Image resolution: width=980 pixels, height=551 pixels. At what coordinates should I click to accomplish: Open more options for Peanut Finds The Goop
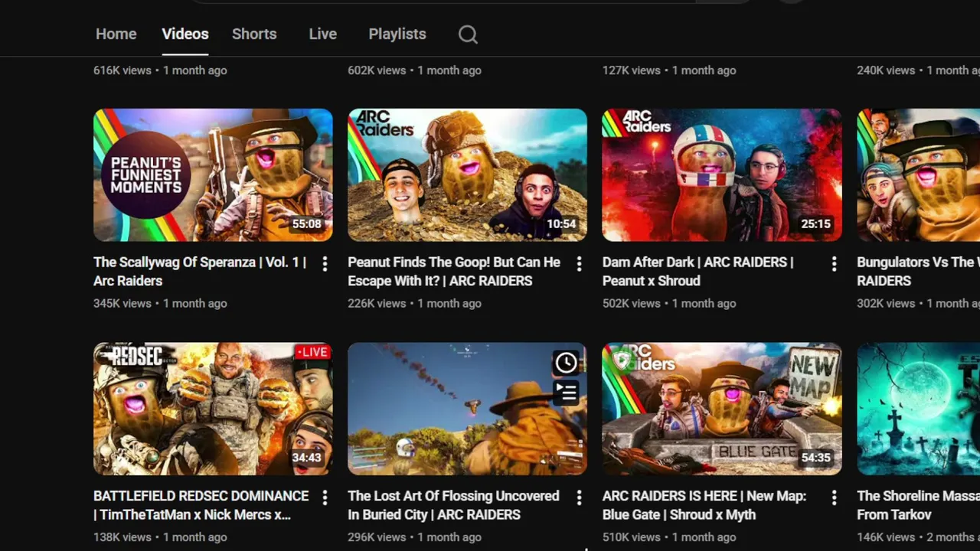click(579, 264)
